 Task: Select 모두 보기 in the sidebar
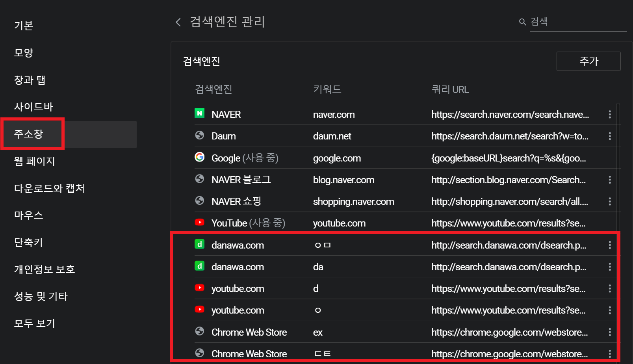[35, 323]
